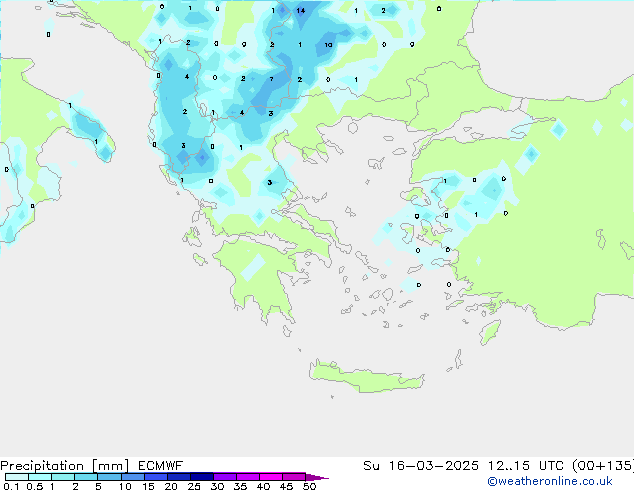Click the weatheronline.co.uk copyright link
Viewport: 634px width, 490px height.
pos(550,481)
